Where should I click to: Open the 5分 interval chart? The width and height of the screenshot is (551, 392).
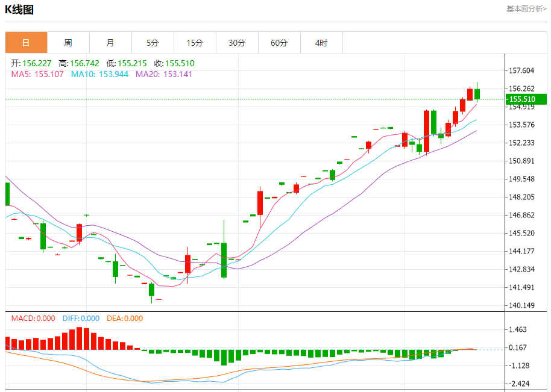(153, 43)
